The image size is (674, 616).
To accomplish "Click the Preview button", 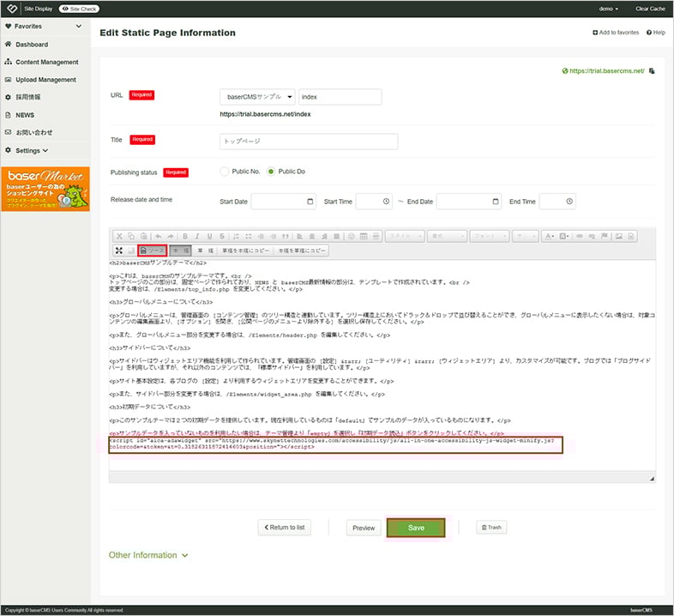I will click(364, 528).
